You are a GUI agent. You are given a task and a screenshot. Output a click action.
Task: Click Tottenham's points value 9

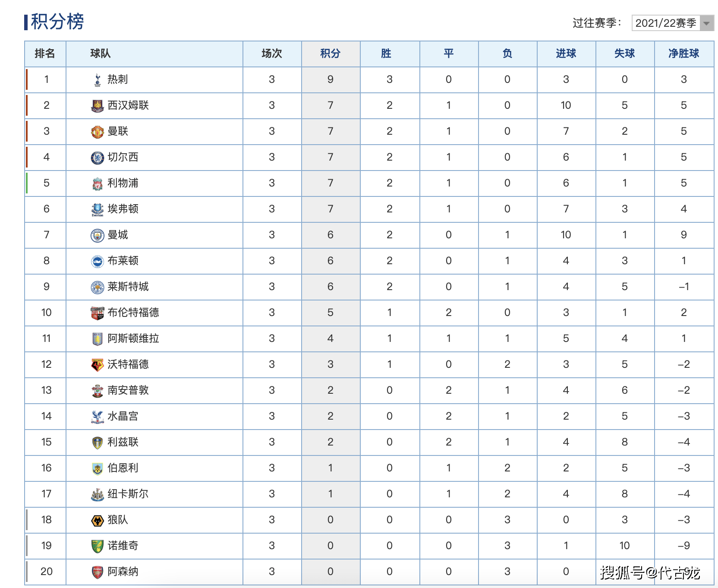[331, 79]
